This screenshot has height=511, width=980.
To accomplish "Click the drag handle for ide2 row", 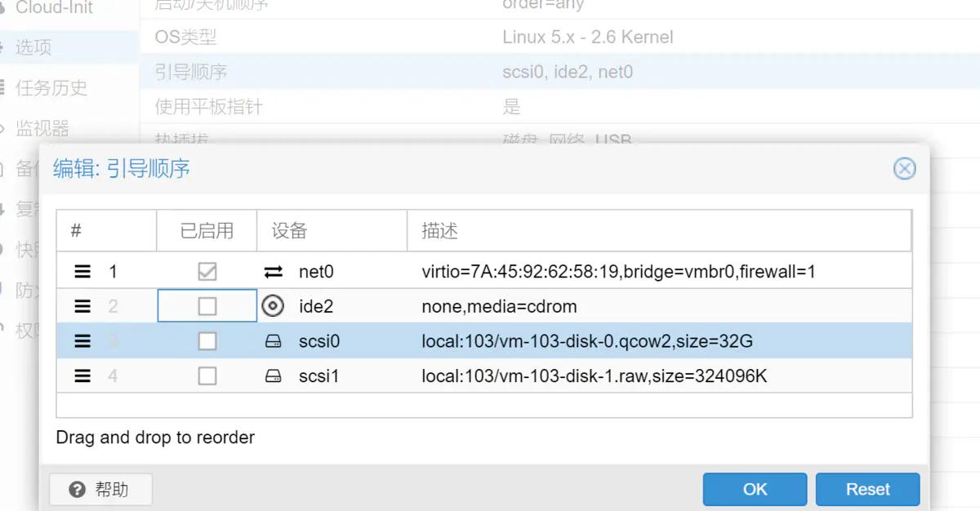I will (82, 307).
